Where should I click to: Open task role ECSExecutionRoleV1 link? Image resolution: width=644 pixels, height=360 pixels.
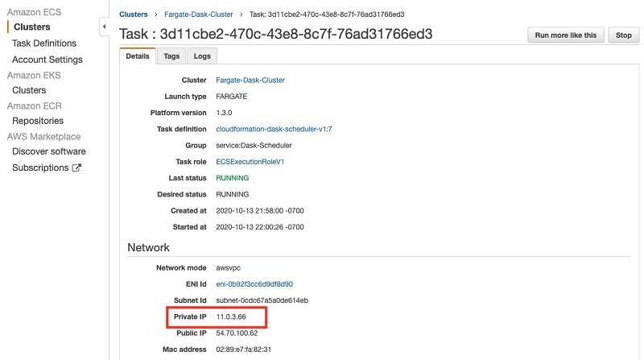250,162
